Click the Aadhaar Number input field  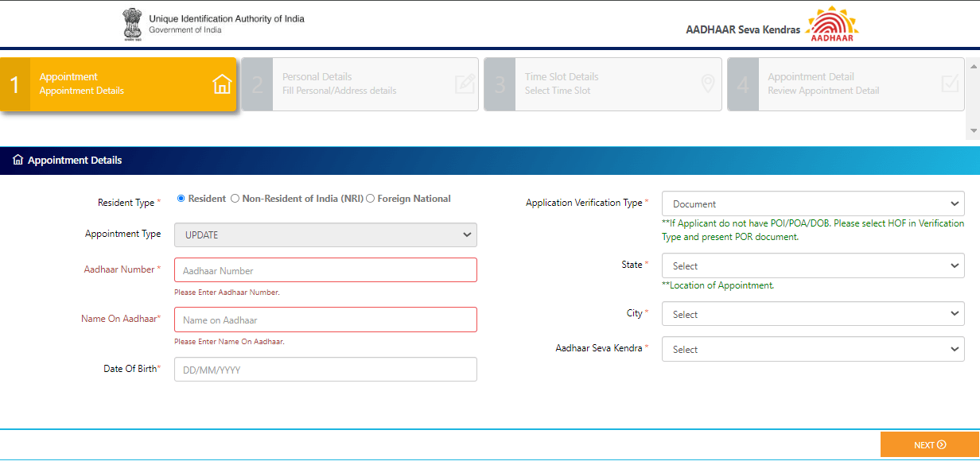[325, 269]
